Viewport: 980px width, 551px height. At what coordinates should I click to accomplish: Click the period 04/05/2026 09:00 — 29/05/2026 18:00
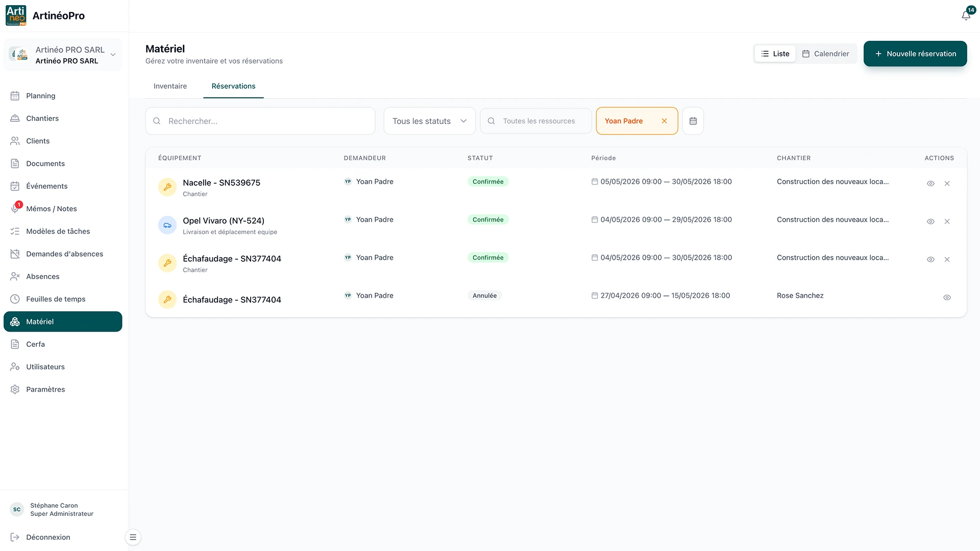click(666, 219)
